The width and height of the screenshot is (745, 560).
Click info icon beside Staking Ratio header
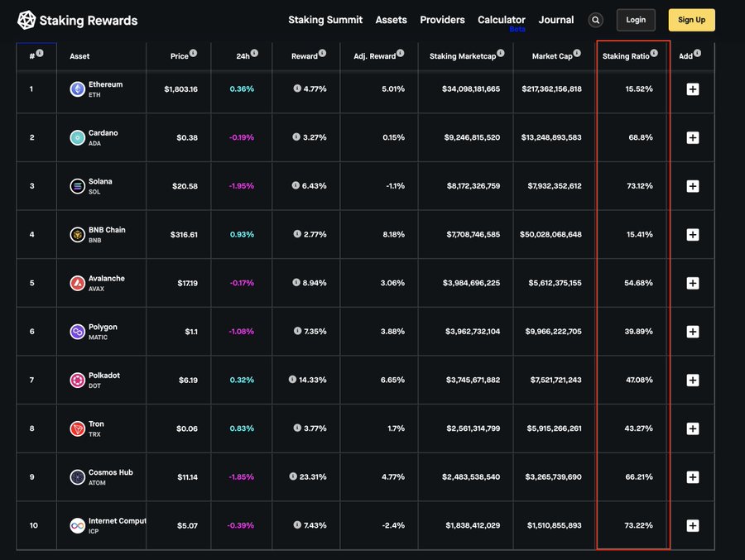pos(654,53)
